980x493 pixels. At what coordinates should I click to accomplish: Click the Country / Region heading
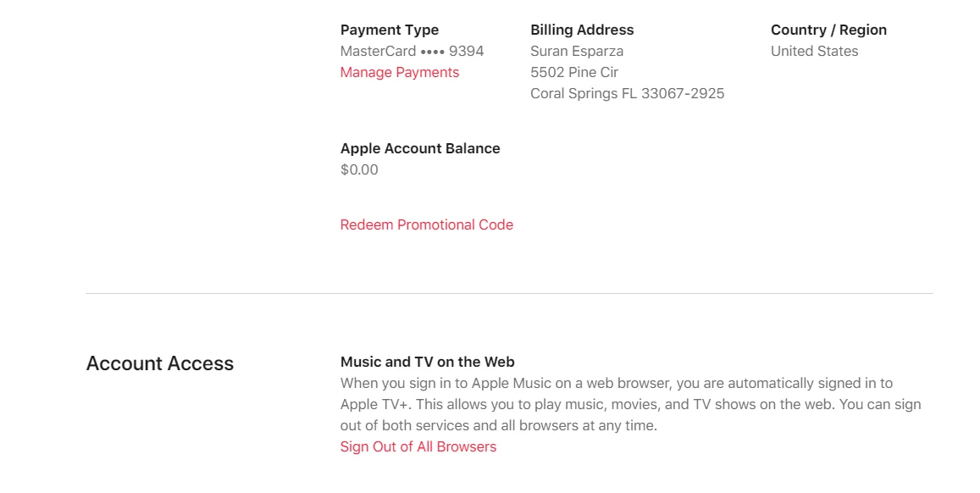coord(828,30)
